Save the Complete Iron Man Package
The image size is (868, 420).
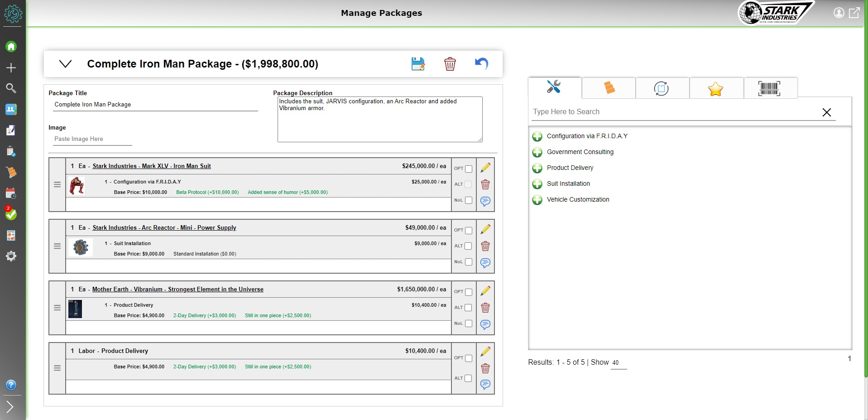(x=418, y=64)
